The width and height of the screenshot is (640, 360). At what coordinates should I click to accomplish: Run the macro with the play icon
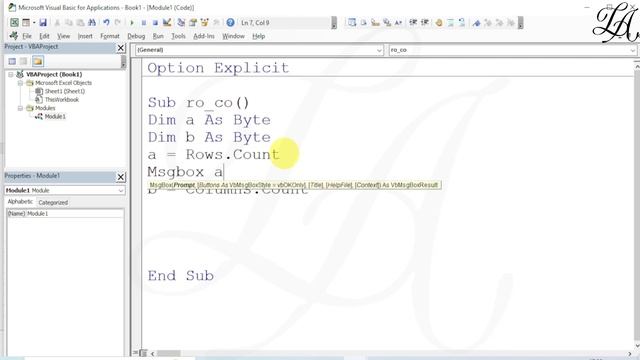132,23
